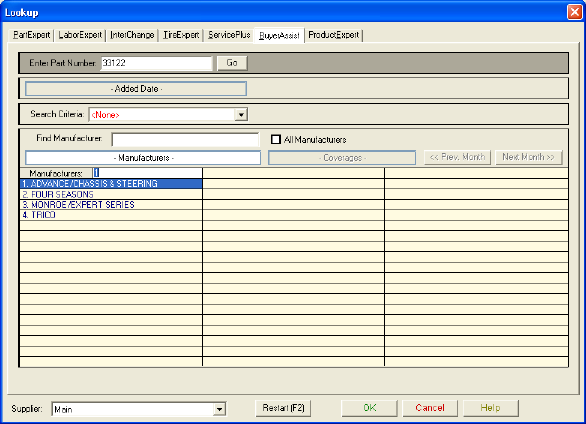Open the LaborExpert tab
The image size is (586, 424).
tap(80, 35)
